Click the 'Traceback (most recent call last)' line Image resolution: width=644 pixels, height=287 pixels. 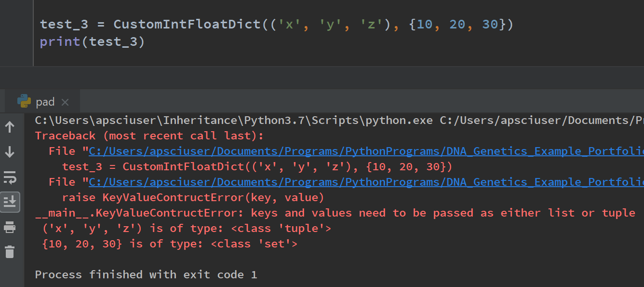coord(149,136)
